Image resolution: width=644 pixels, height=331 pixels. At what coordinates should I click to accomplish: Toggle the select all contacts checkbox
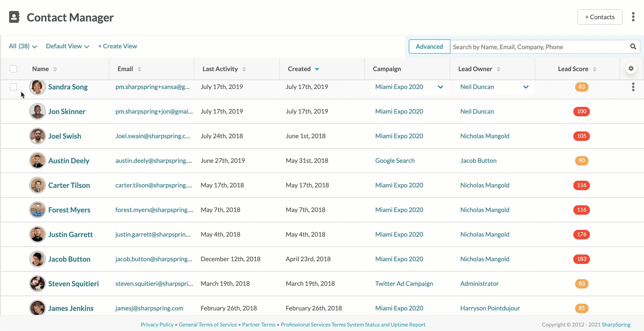click(13, 69)
